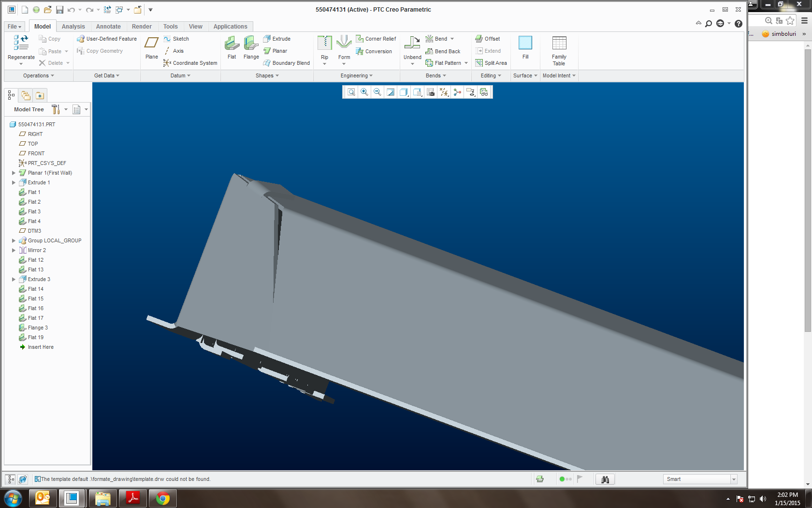Click the Corner Relief button

[x=376, y=39]
